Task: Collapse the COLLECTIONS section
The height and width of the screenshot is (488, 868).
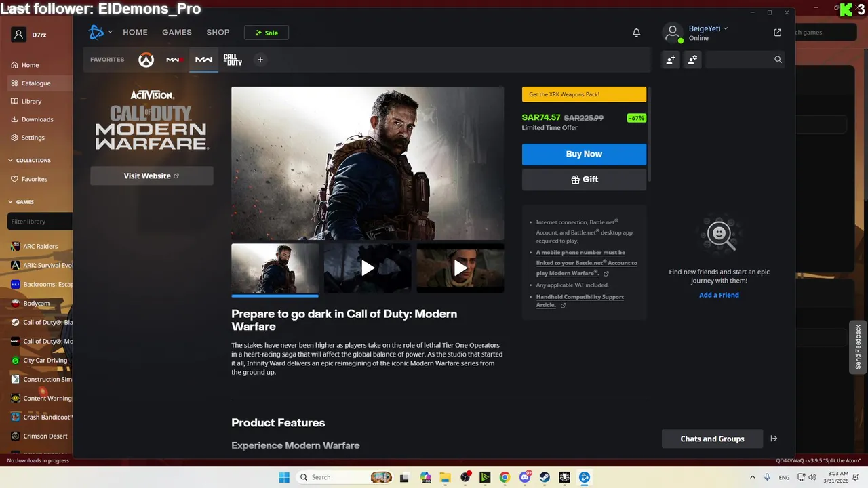Action: point(29,161)
